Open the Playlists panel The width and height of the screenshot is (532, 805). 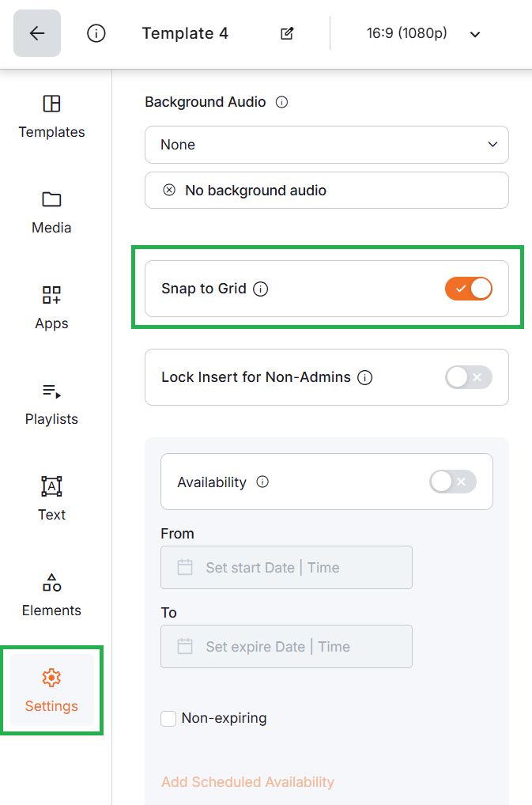51,405
